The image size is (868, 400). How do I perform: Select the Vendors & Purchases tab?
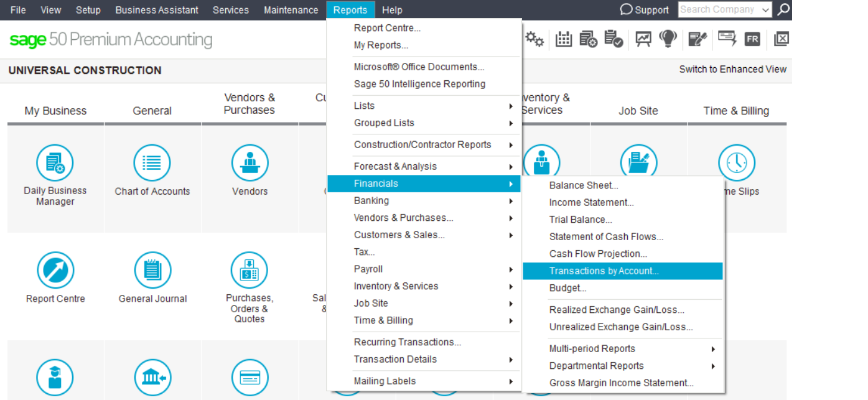pos(250,104)
